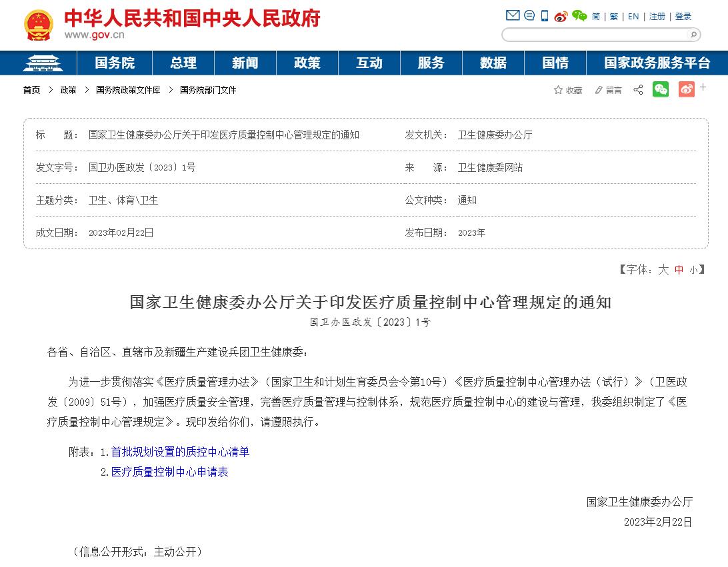The width and height of the screenshot is (728, 567).
Task: Go to 政策 in breadcrumb
Action: coord(68,90)
